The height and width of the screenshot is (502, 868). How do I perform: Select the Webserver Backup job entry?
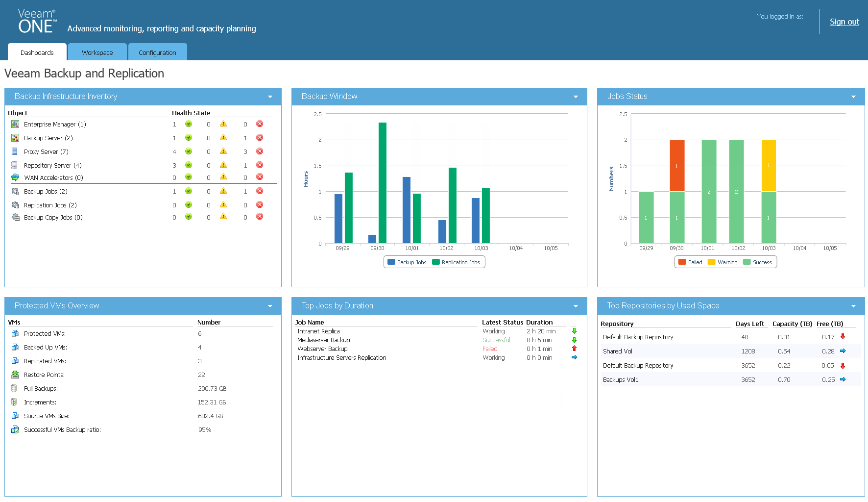click(x=322, y=349)
